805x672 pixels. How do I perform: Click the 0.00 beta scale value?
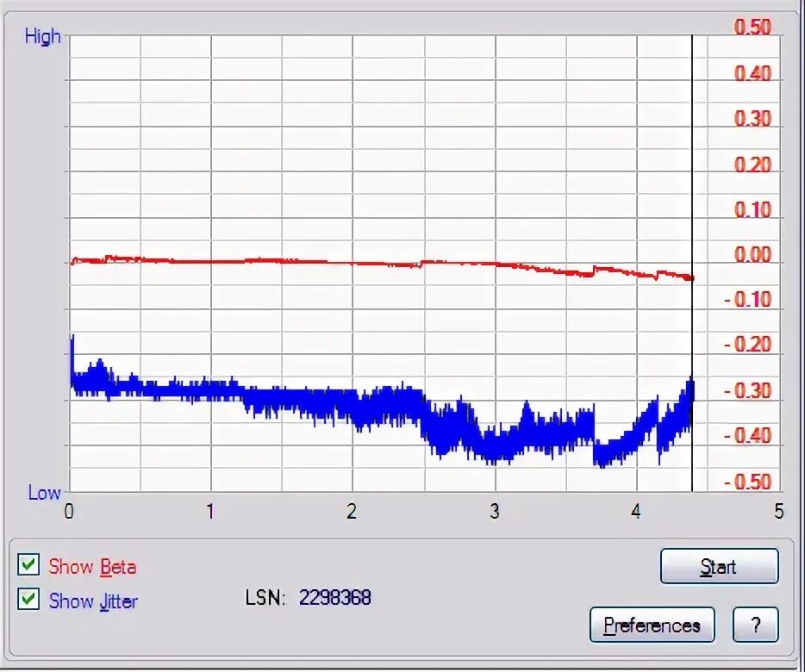[x=752, y=255]
